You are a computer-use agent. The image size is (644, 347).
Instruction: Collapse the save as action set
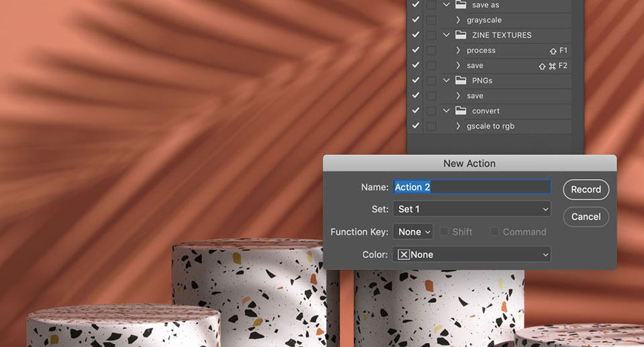(447, 5)
